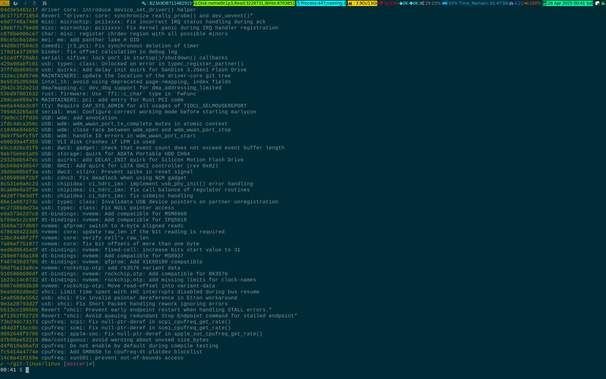This screenshot has width=606, height=379.
Task: Select 'usb: dwc3: xilinx: Prevent spike in reset signal'
Action: [96, 172]
